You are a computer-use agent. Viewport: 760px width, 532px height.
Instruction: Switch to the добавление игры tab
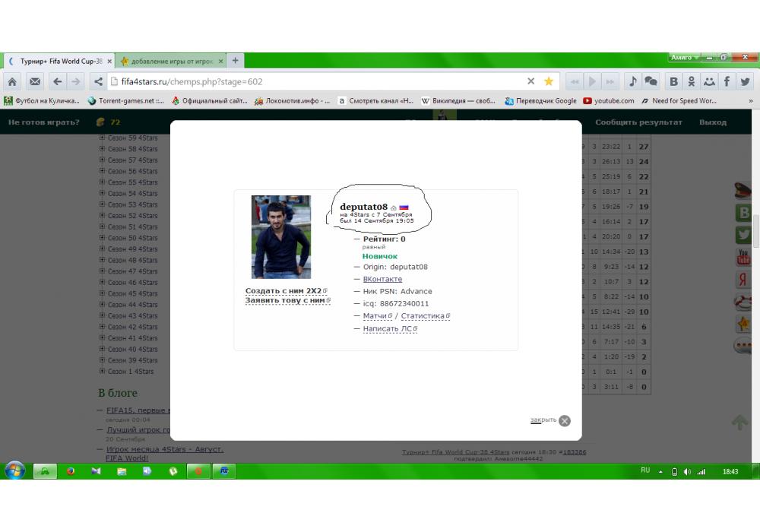(x=171, y=61)
